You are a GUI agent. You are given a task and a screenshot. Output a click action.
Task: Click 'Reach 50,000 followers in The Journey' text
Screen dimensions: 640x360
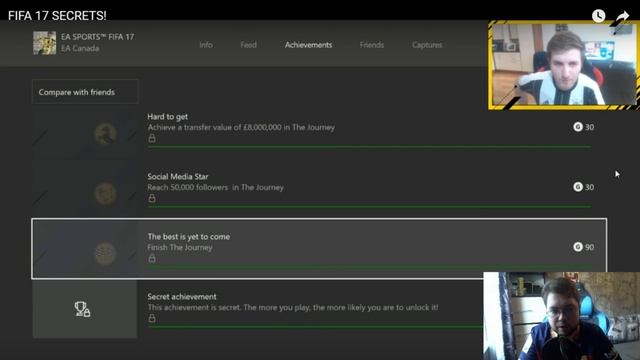pos(216,187)
